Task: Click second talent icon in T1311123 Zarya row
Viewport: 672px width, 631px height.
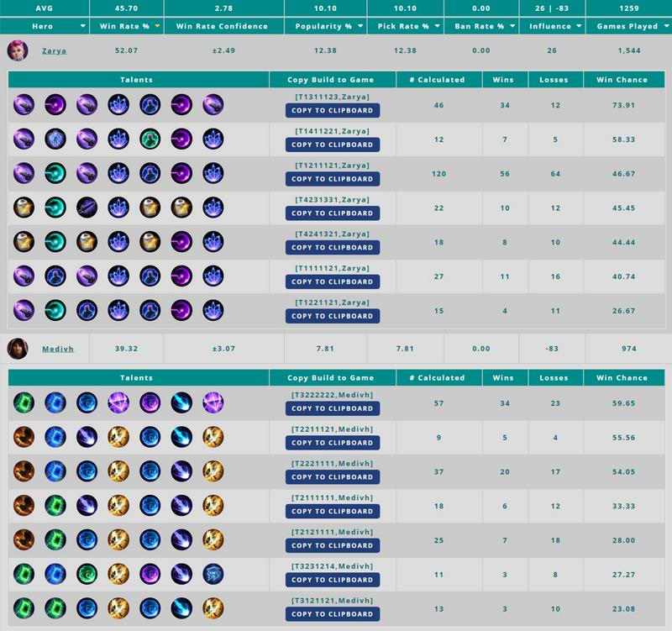Action: (55, 104)
